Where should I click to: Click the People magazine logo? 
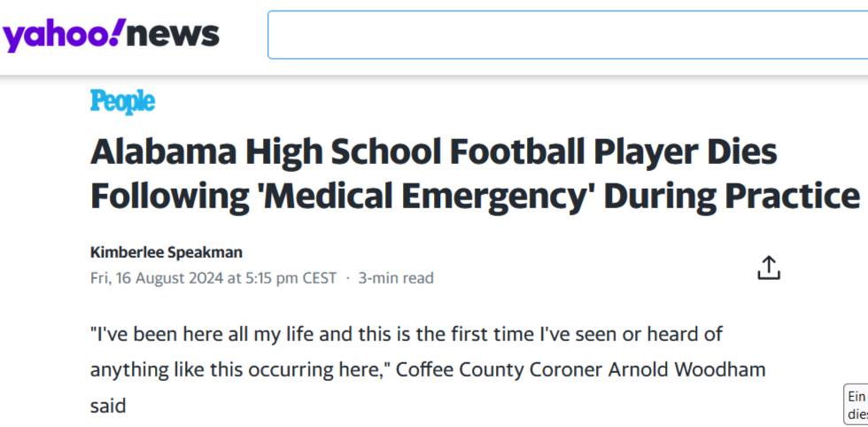click(123, 103)
